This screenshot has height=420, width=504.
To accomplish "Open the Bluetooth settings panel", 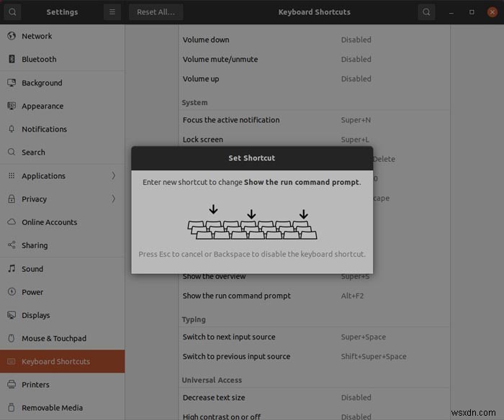I will (63, 59).
